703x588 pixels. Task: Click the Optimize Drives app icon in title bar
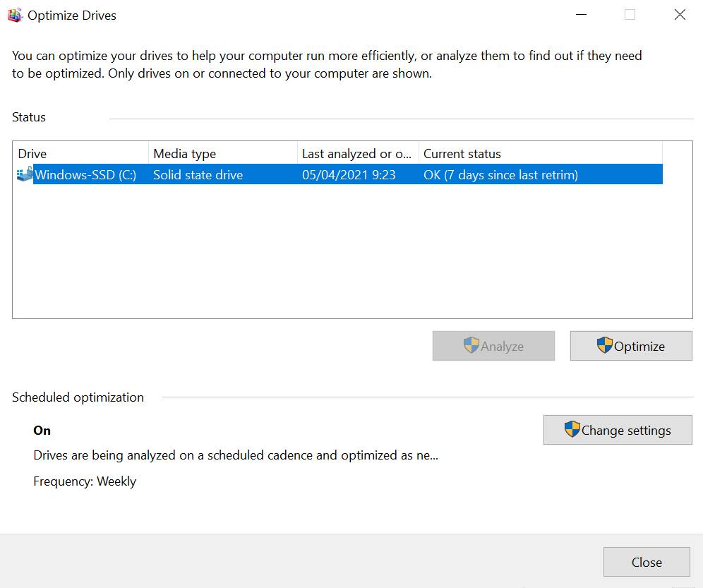click(15, 16)
